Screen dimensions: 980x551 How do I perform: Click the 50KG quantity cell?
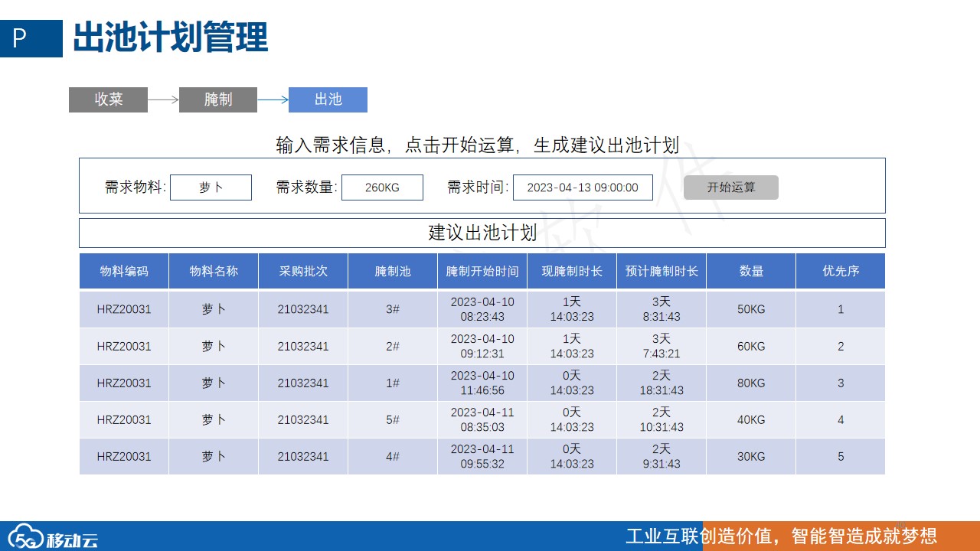coord(751,309)
